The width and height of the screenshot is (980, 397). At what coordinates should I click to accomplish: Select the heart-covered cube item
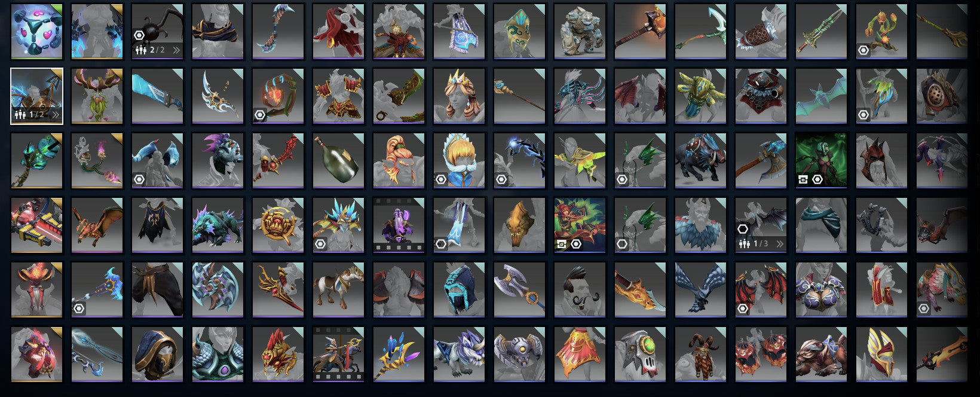coord(36,32)
